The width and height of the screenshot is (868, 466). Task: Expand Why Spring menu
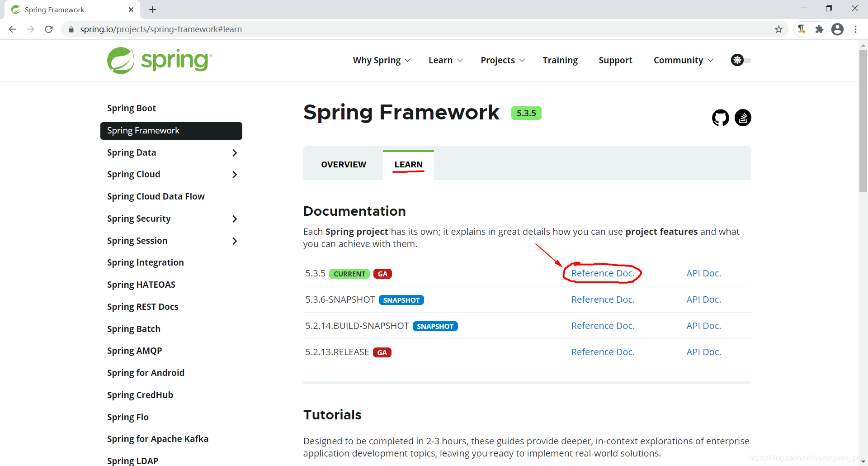coord(382,60)
